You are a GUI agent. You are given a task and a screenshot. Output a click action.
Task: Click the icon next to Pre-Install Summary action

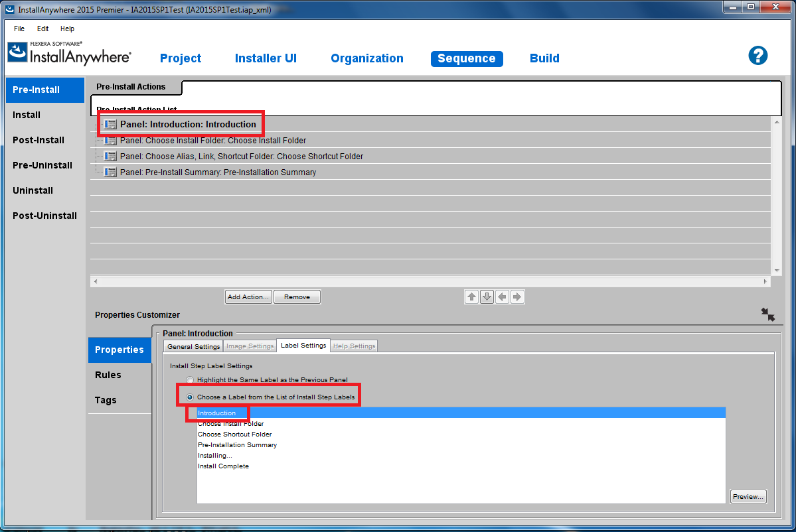[110, 172]
